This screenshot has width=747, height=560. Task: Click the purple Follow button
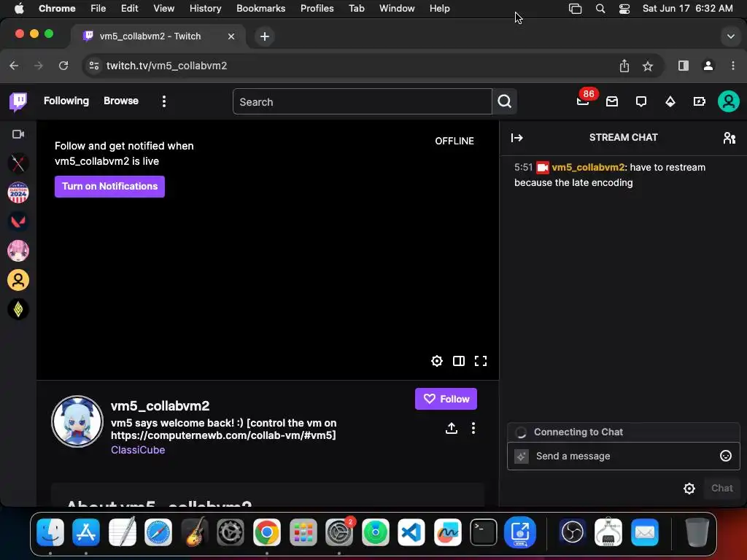coord(446,399)
